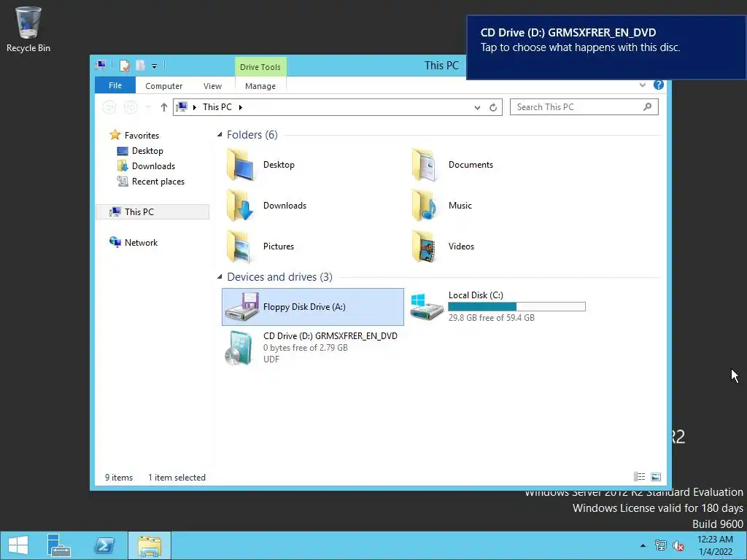Go up one level with up arrow
The width and height of the screenshot is (747, 560).
(164, 107)
